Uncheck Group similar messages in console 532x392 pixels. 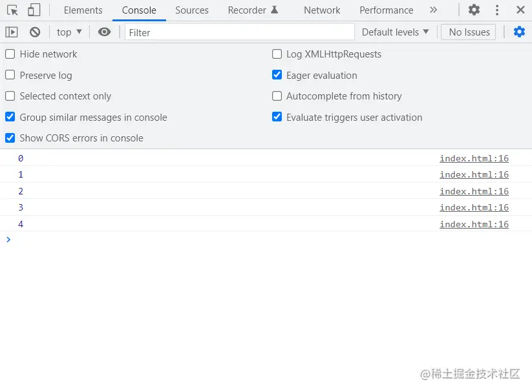click(10, 117)
